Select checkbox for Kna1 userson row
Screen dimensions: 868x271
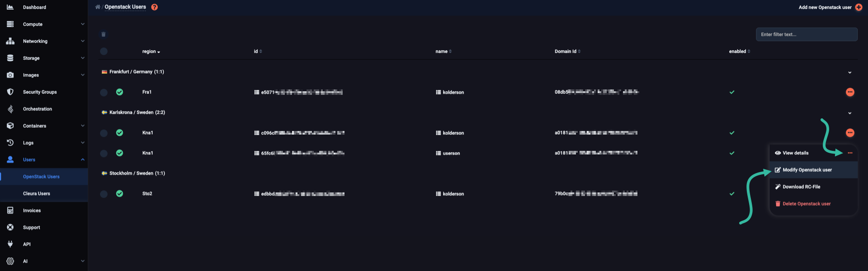[104, 153]
